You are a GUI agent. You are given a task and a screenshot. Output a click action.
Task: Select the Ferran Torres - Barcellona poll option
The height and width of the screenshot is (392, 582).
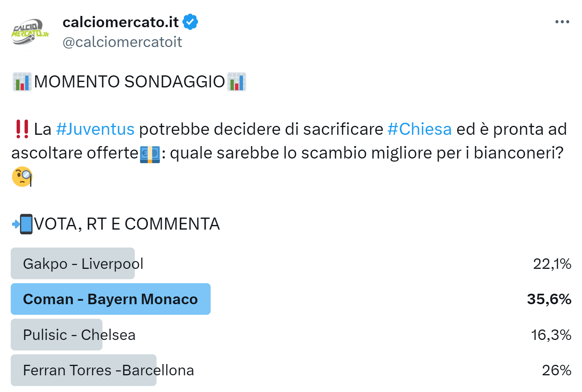point(84,370)
